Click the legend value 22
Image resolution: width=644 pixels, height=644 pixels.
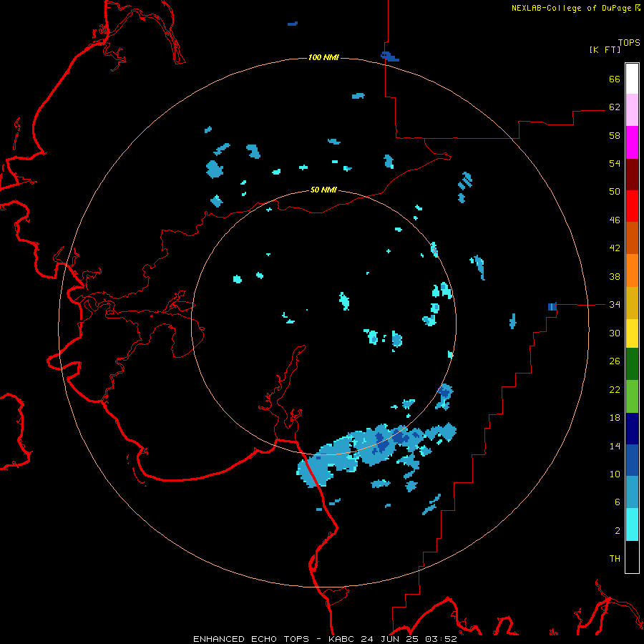click(615, 389)
